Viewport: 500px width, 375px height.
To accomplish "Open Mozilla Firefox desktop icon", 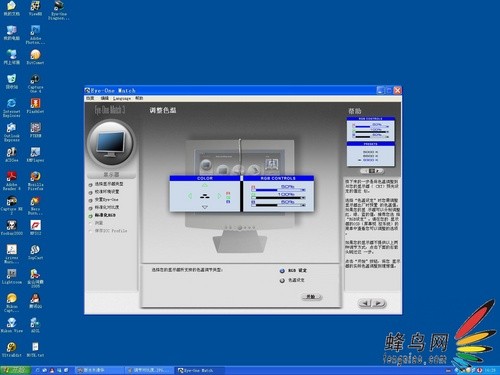I will (35, 180).
